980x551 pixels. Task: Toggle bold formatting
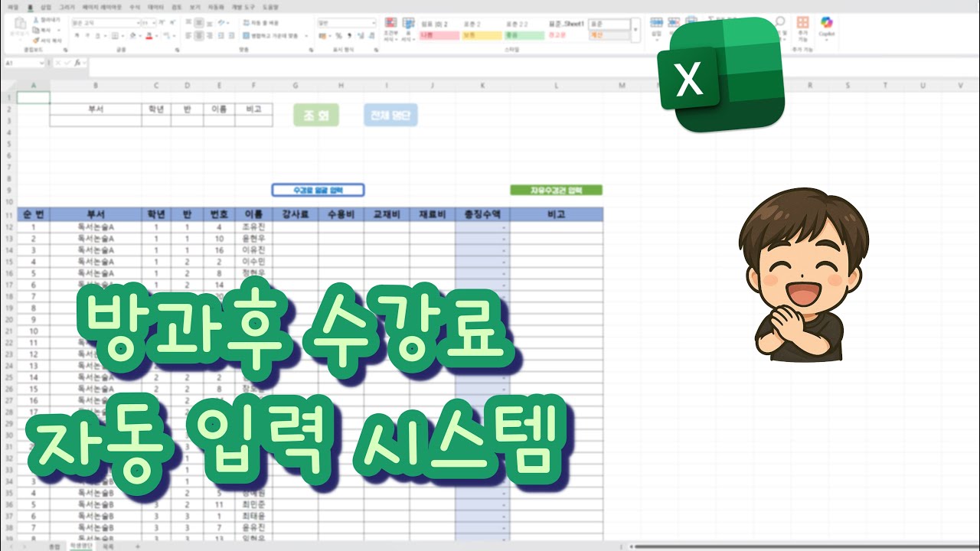[77, 36]
